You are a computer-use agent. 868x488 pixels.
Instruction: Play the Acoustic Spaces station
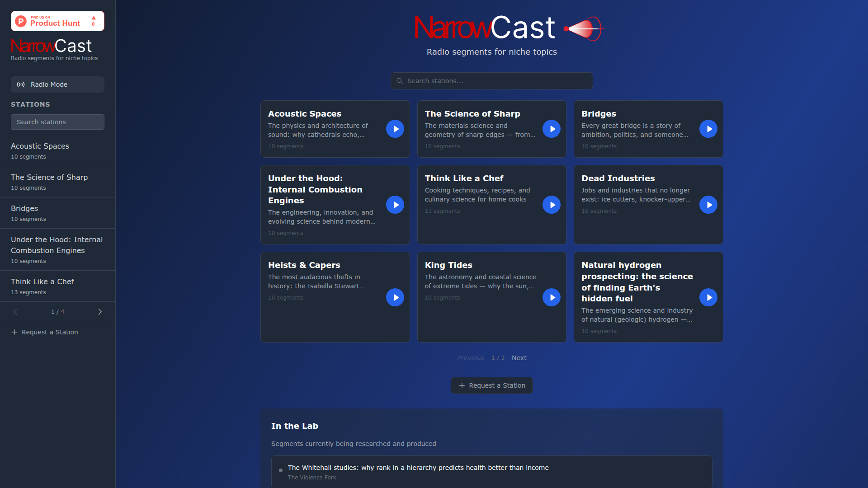(395, 129)
